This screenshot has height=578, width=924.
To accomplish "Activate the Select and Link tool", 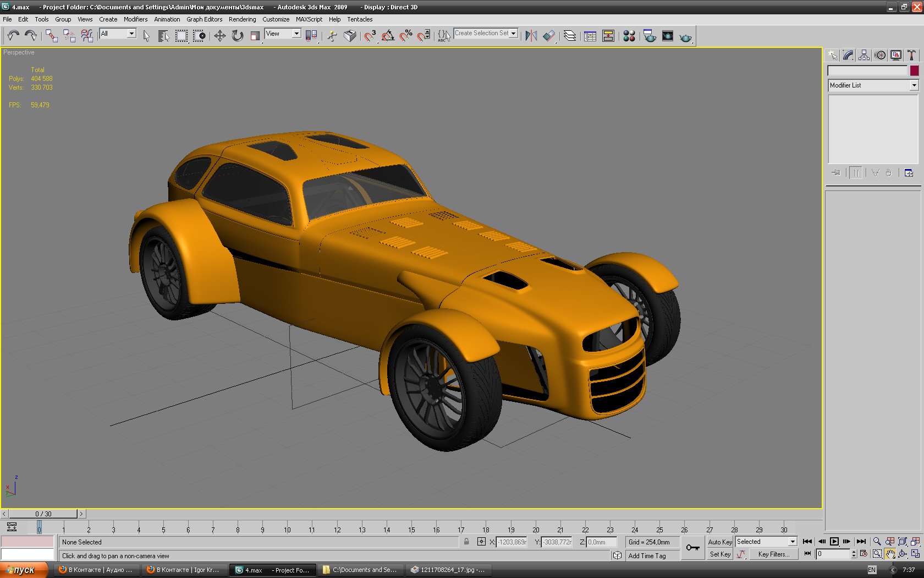I will coord(52,36).
